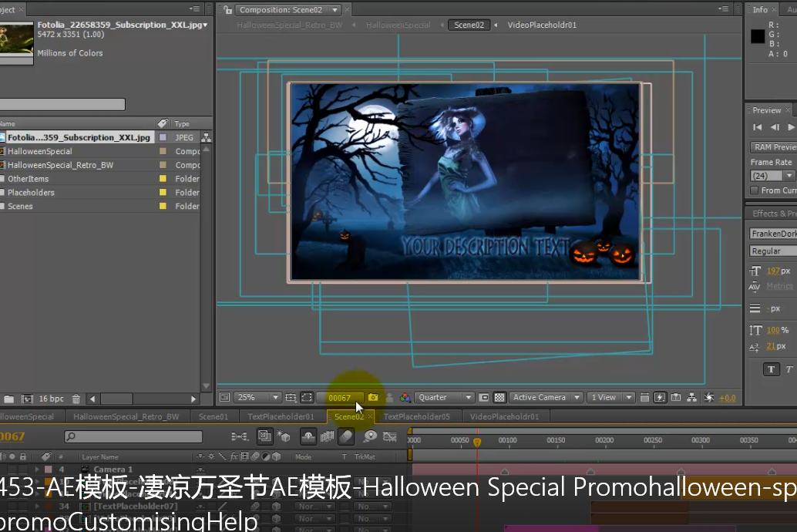The width and height of the screenshot is (797, 532).
Task: Click the RAM Preview button
Action: click(774, 147)
